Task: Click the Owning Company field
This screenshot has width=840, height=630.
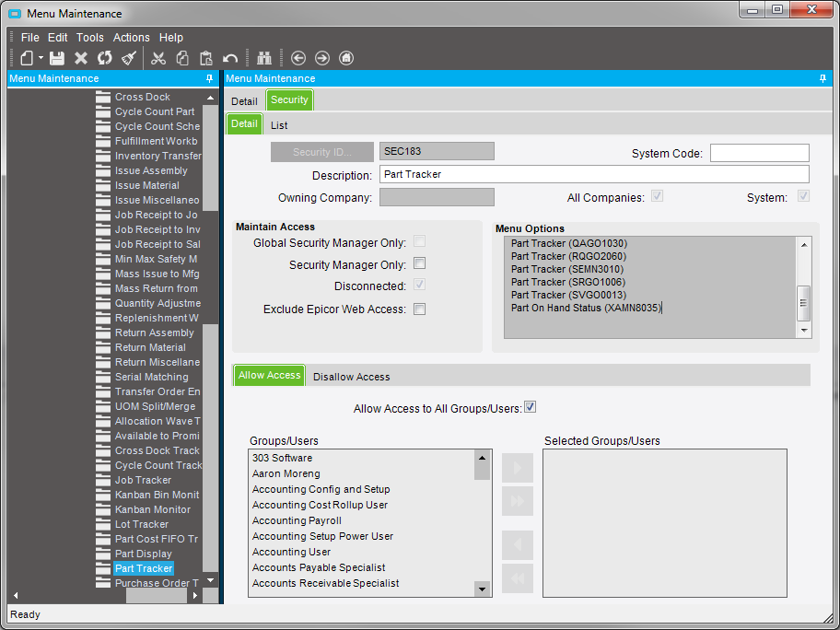Action: [437, 197]
